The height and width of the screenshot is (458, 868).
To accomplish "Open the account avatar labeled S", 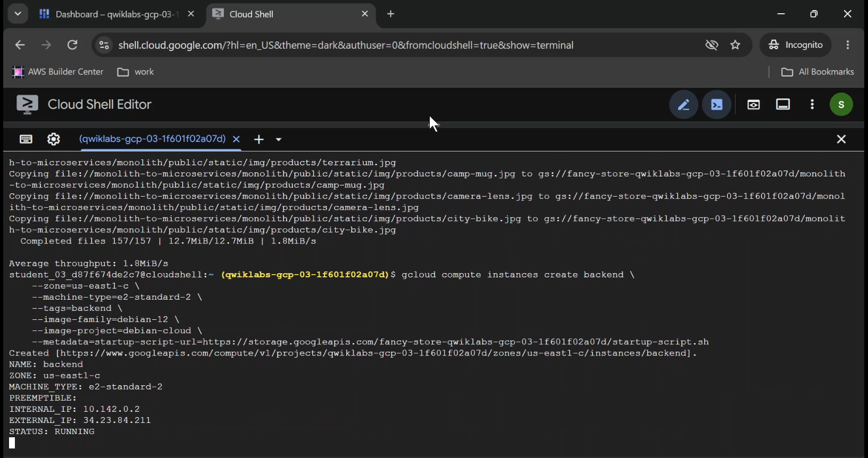I will click(x=841, y=105).
